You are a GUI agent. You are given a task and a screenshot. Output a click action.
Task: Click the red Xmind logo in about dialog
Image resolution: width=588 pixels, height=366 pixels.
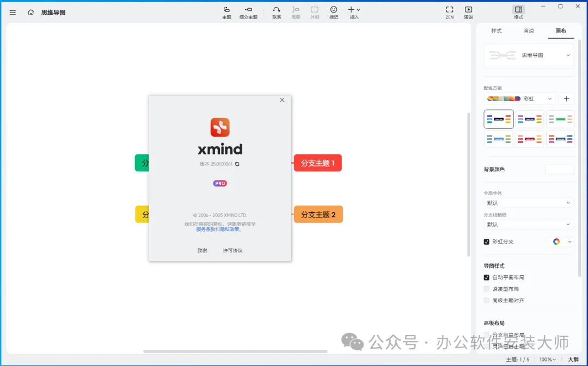(220, 127)
